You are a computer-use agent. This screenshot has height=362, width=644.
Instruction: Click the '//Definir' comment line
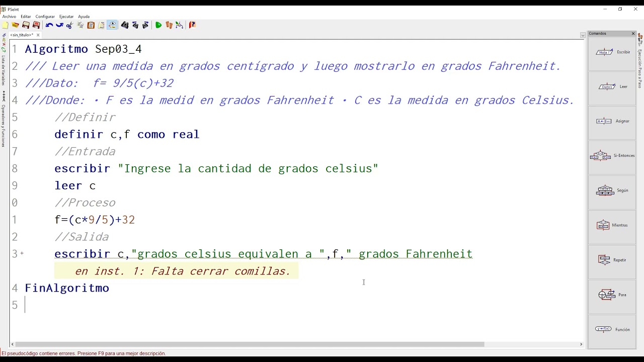[85, 117]
